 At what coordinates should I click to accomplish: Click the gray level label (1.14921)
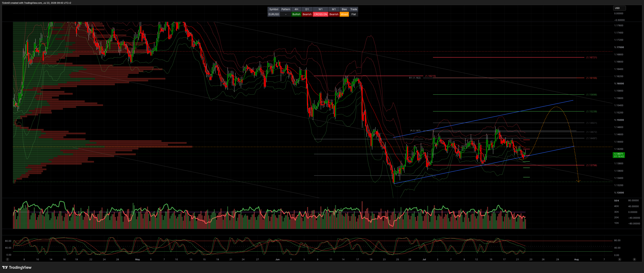pos(591,123)
